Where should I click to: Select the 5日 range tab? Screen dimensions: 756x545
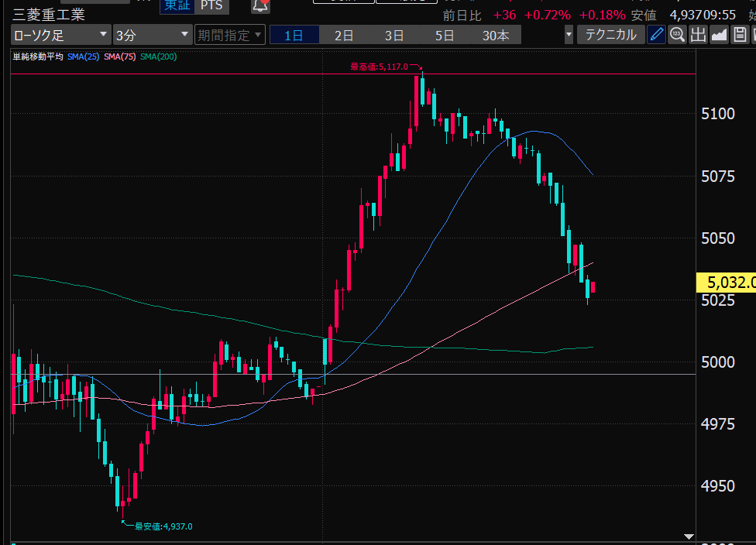coord(445,35)
